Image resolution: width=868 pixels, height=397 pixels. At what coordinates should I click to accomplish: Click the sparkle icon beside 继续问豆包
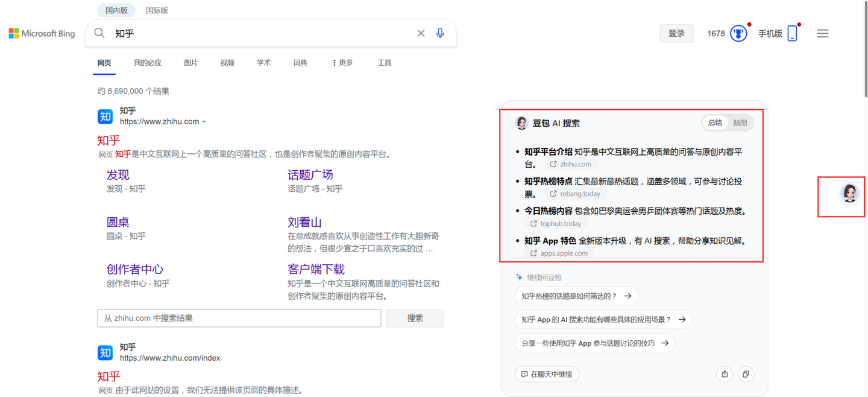pyautogui.click(x=519, y=278)
